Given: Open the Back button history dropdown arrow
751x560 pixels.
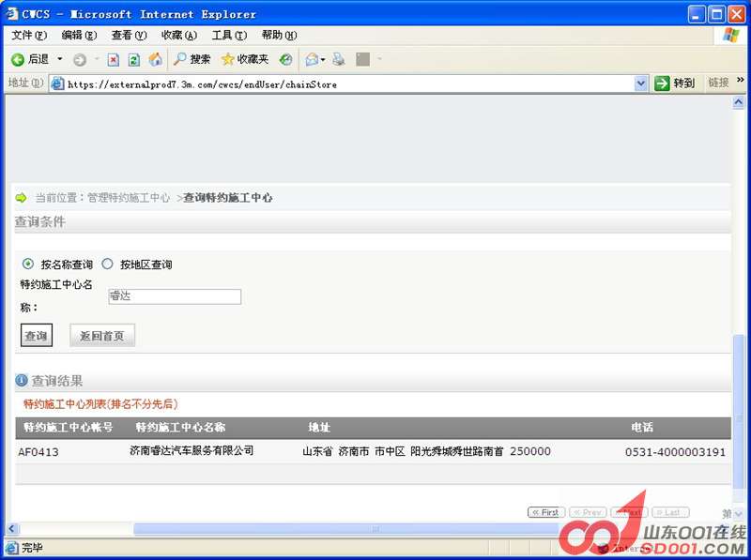Looking at the screenshot, I should pyautogui.click(x=60, y=59).
